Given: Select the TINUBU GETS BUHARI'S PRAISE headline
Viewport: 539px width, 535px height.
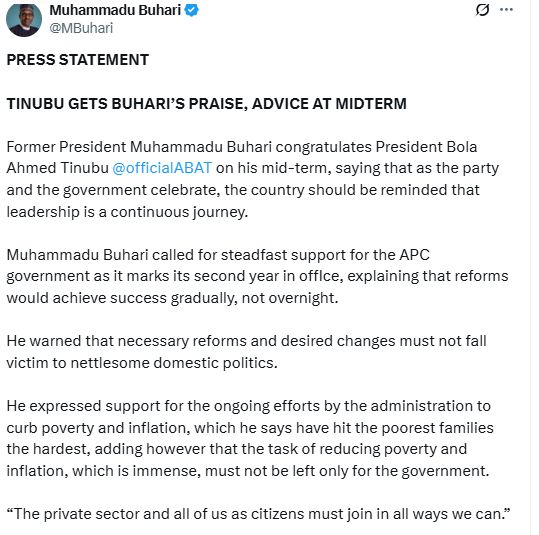Looking at the screenshot, I should (x=207, y=104).
